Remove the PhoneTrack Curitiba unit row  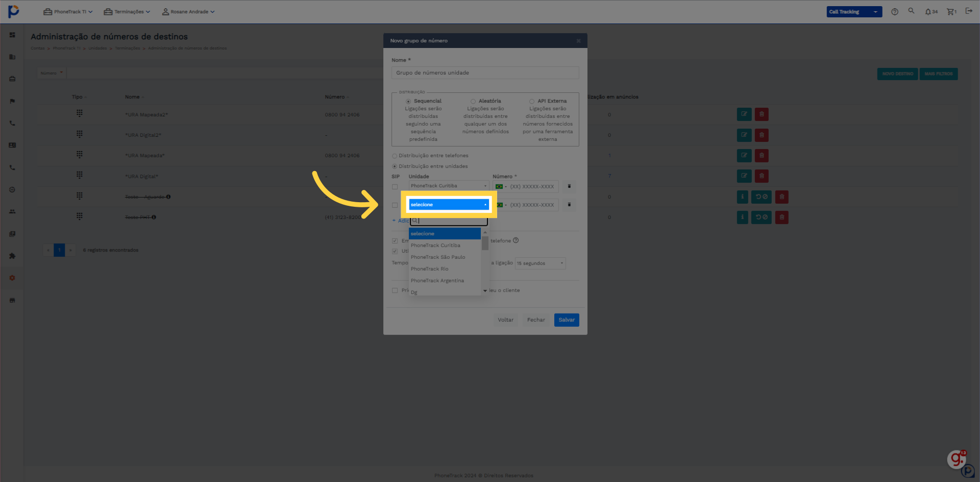[x=569, y=186]
